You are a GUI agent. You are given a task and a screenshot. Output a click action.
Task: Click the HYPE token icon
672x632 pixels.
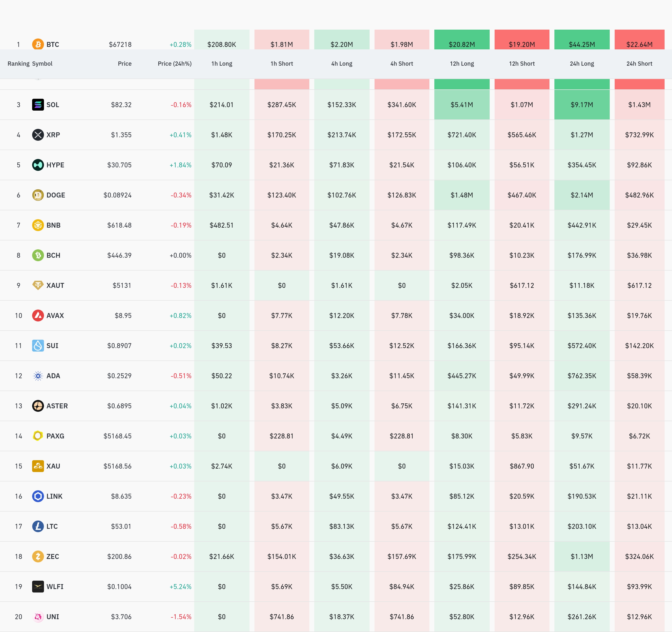pos(38,165)
